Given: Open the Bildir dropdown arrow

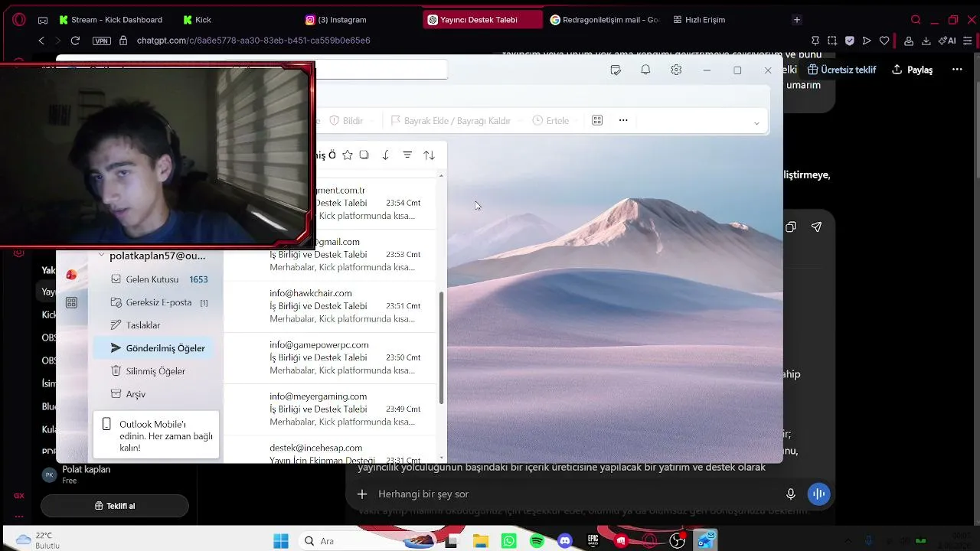Looking at the screenshot, I should [x=373, y=121].
